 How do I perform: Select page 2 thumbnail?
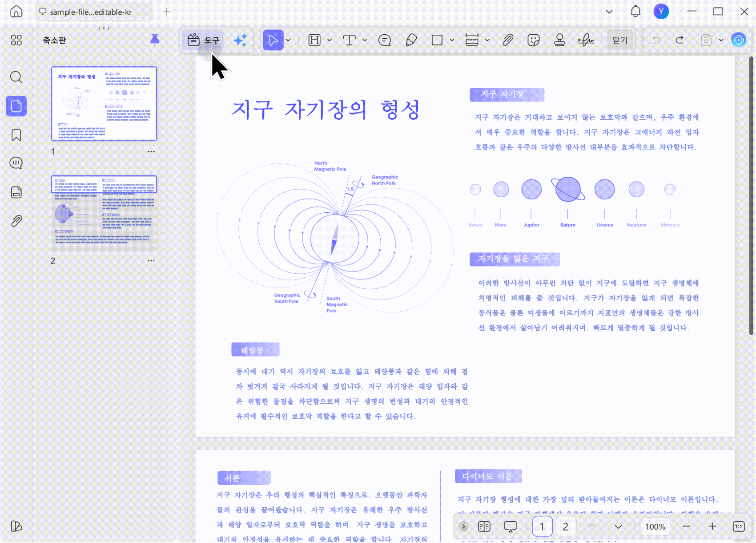(x=104, y=213)
